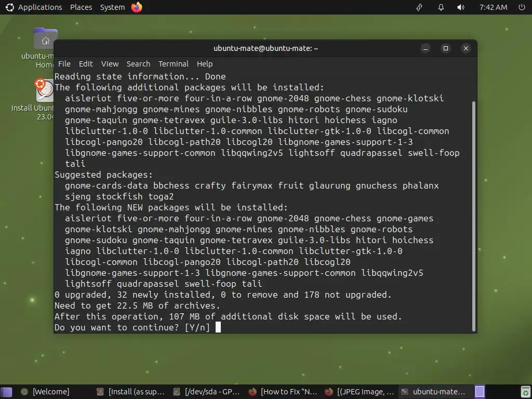The height and width of the screenshot is (399, 532).
Task: Open the Places menu
Action: 81,7
